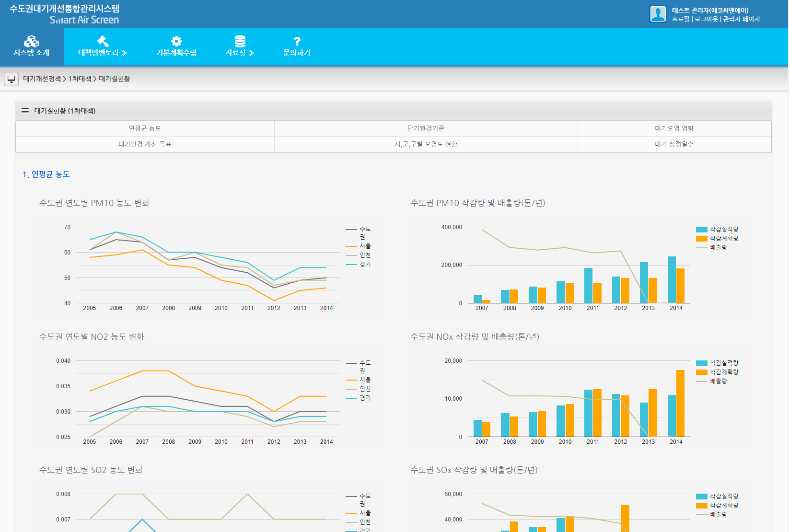Click 1차대책 in the breadcrumb
This screenshot has height=532, width=789.
pyautogui.click(x=80, y=79)
